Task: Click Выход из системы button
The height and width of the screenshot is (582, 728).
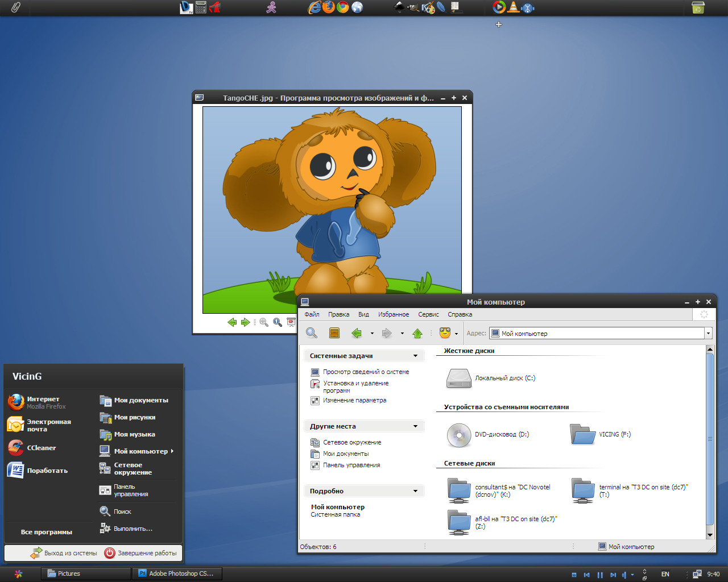Action: (x=64, y=552)
